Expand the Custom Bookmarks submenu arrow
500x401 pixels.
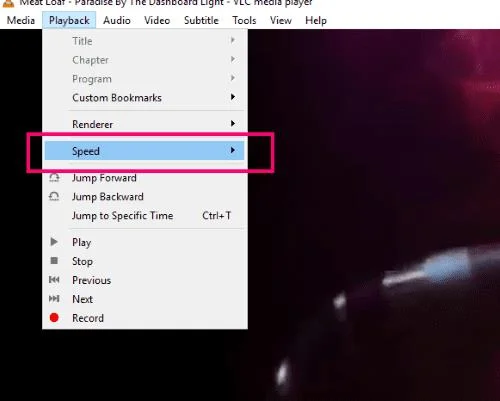click(233, 97)
